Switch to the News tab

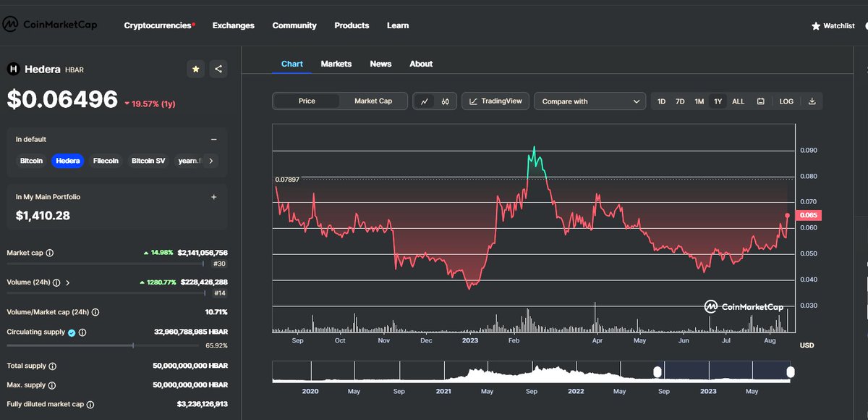pyautogui.click(x=380, y=64)
